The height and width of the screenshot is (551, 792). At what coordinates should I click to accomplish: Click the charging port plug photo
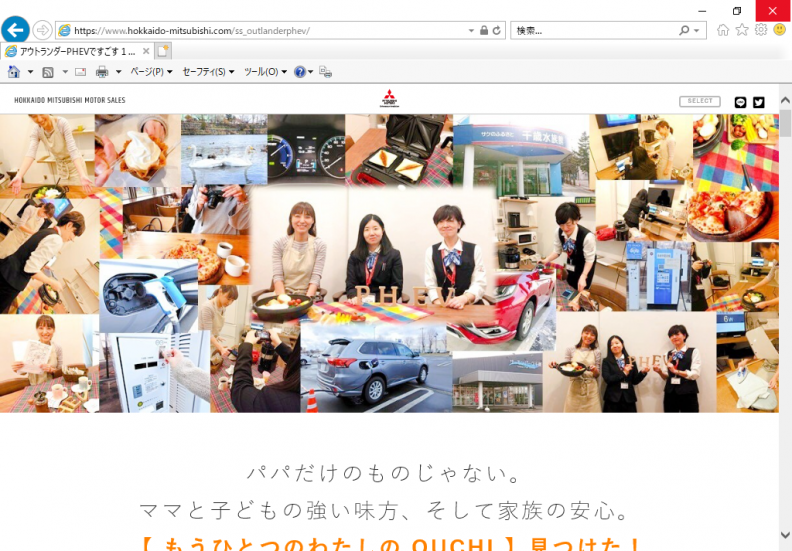click(148, 295)
